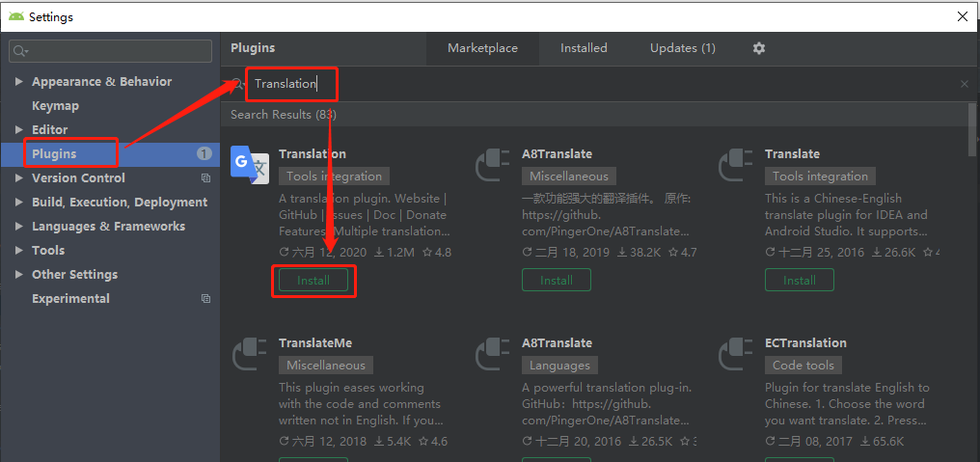Click the ECTranslation plugin plug icon

pyautogui.click(x=736, y=354)
